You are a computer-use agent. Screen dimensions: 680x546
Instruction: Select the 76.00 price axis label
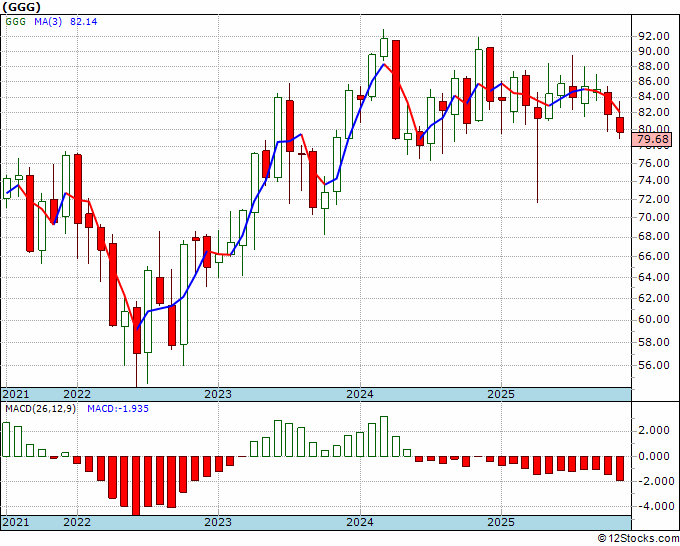tap(654, 163)
